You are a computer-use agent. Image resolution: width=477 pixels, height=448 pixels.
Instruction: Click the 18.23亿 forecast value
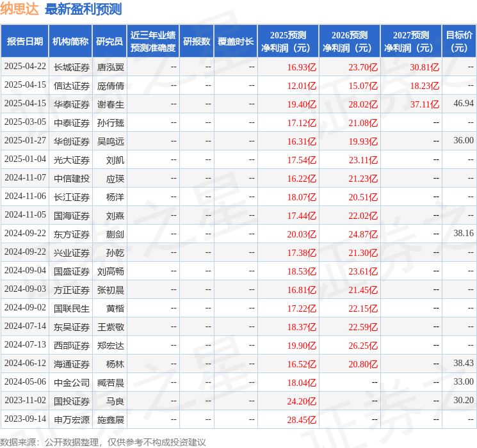[x=424, y=86]
